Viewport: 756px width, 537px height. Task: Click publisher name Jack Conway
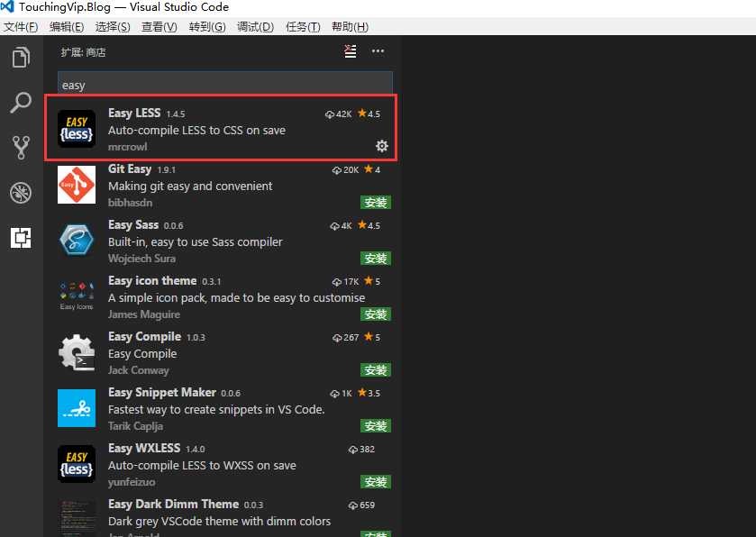139,370
